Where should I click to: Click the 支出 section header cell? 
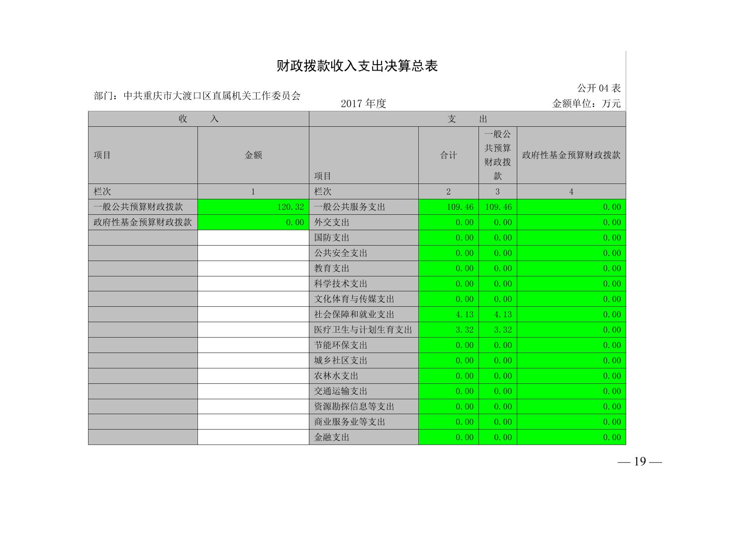[x=467, y=119]
